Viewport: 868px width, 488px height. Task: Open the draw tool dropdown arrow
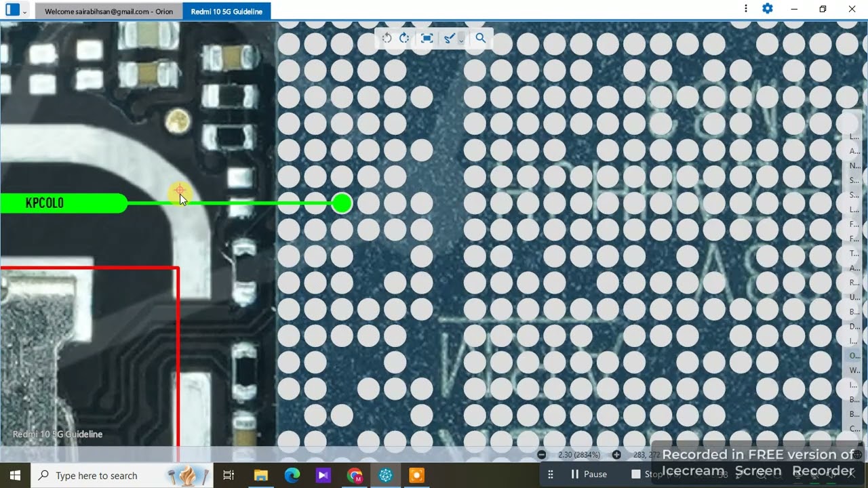click(x=461, y=39)
